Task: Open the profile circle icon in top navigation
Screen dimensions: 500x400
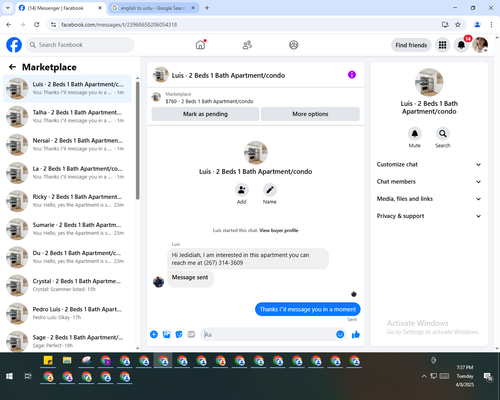Action: tap(294, 45)
